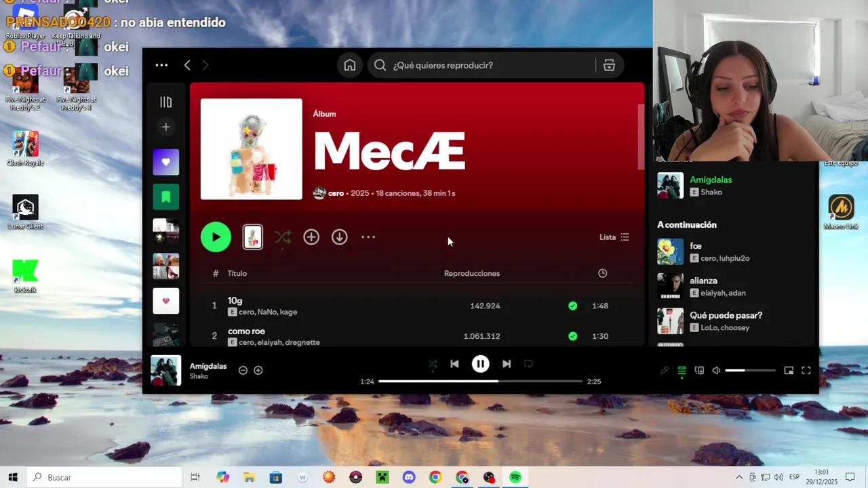Open Spotify from the taskbar
868x488 pixels.
click(515, 477)
